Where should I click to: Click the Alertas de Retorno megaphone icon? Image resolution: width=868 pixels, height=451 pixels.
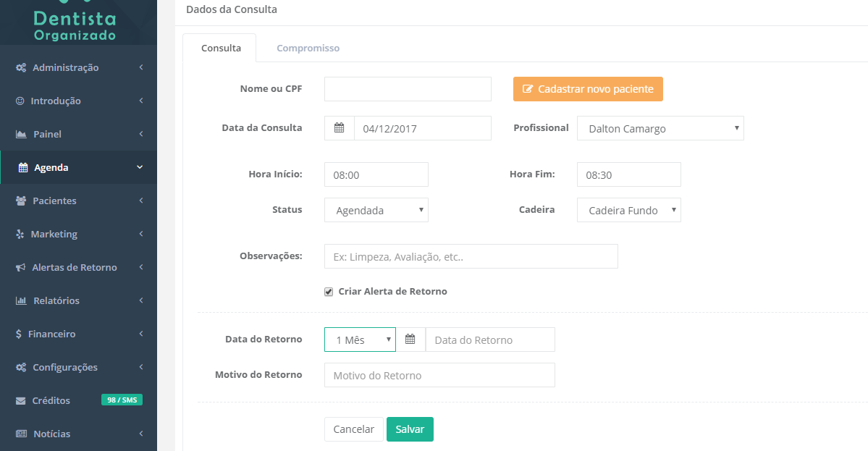pos(22,267)
